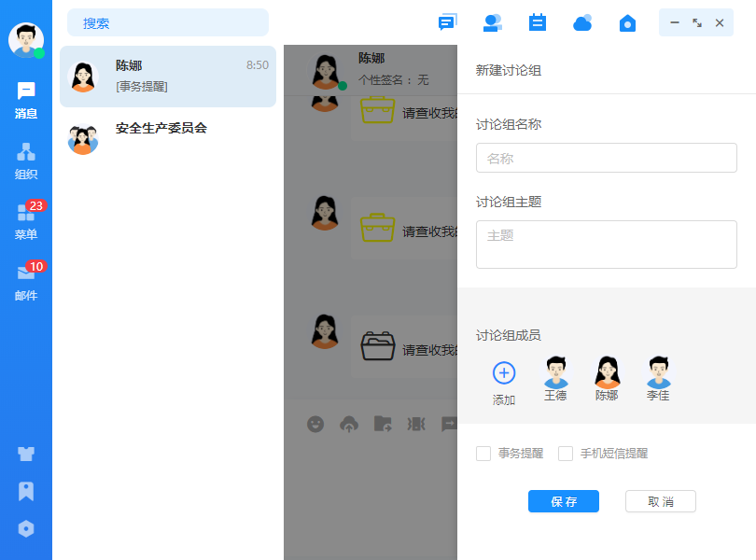Open the chat message icon in top toolbar
The image size is (756, 560).
click(x=448, y=23)
